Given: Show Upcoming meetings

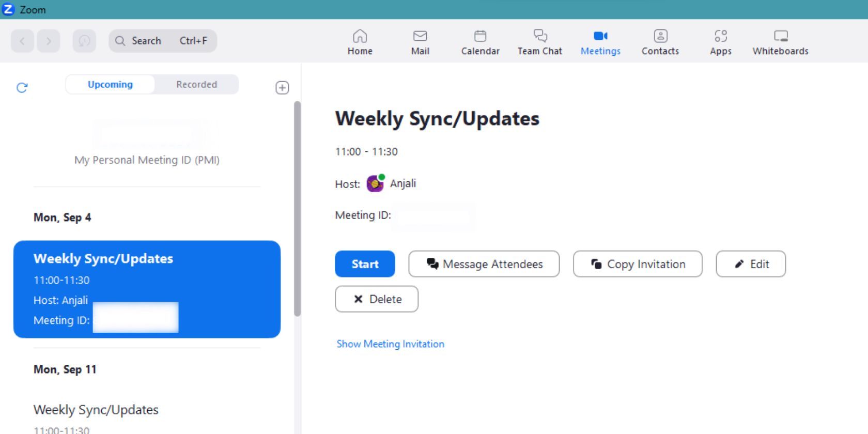Looking at the screenshot, I should (x=110, y=84).
